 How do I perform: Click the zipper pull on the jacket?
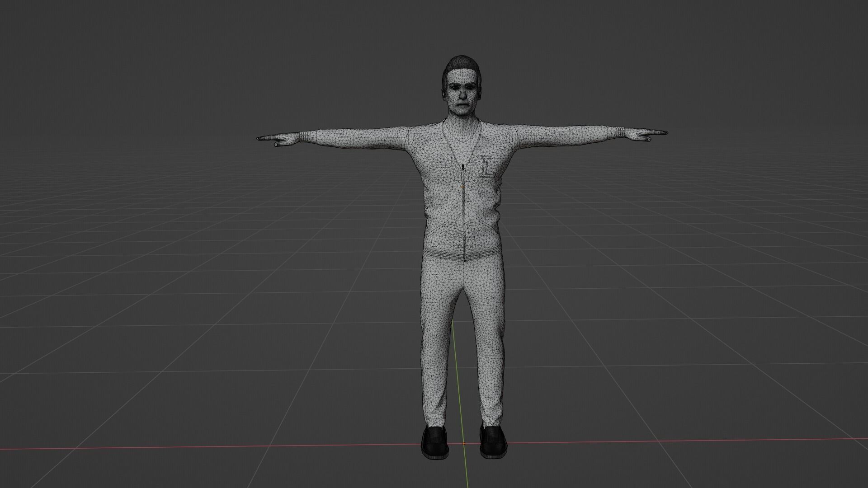[x=463, y=168]
